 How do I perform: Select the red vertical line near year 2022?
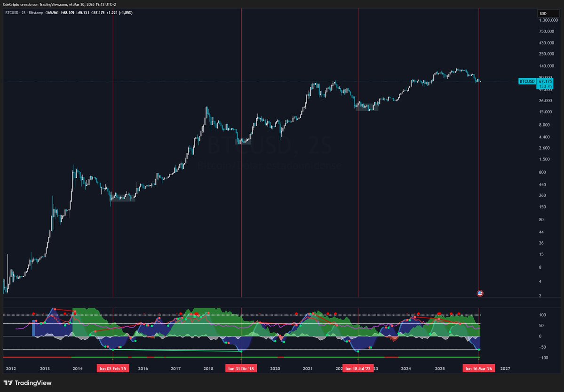coord(358,188)
